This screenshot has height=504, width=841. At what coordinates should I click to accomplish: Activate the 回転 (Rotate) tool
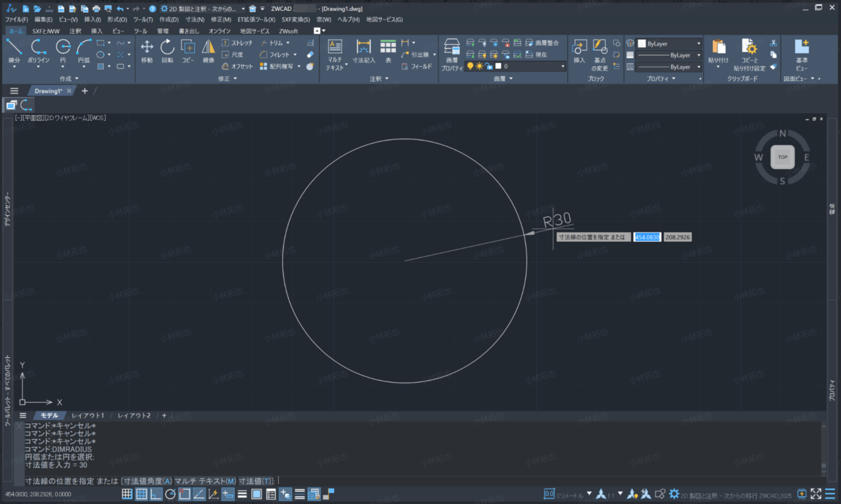point(167,51)
